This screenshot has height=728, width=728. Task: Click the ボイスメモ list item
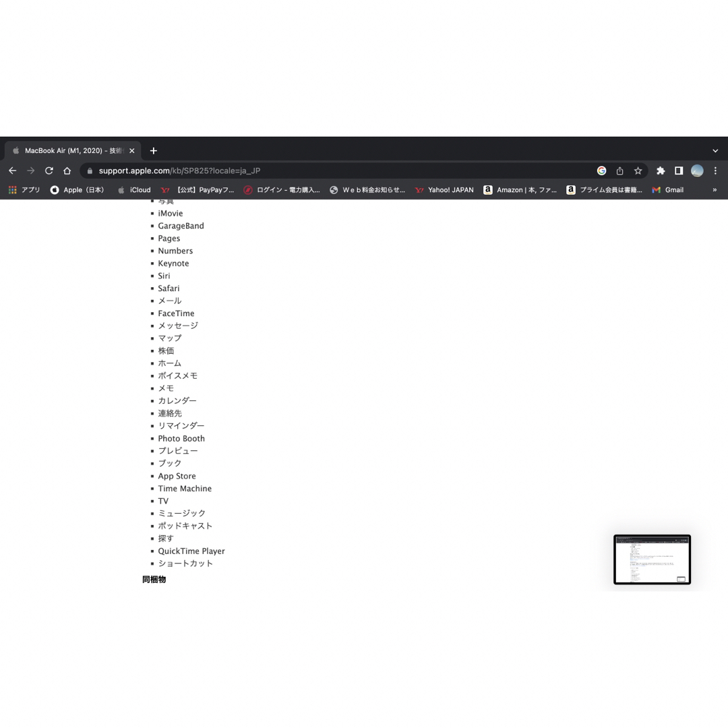178,376
